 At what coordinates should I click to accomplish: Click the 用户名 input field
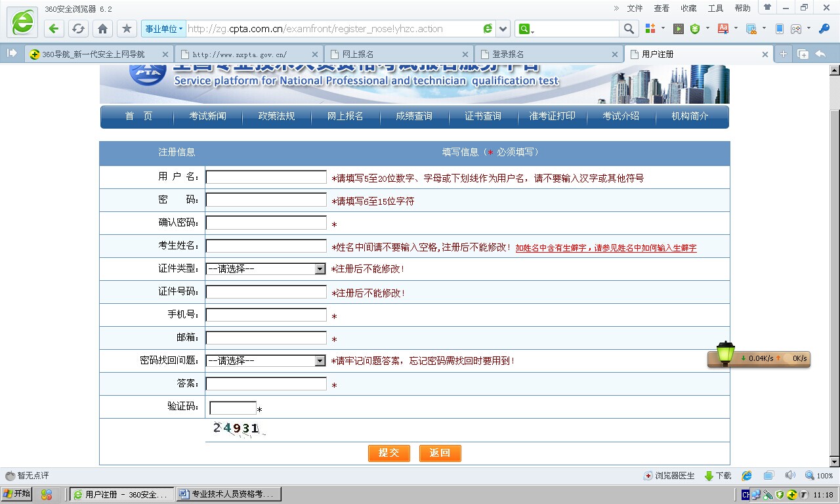tap(266, 177)
